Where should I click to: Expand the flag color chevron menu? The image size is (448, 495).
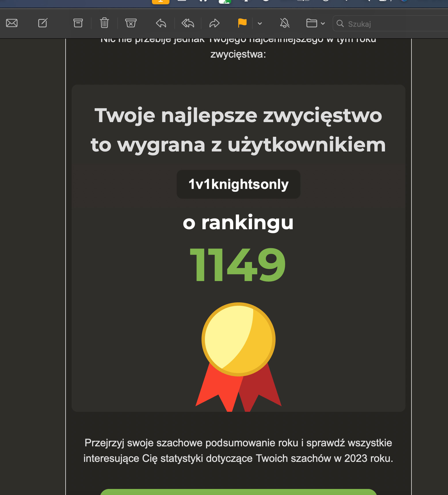click(260, 24)
